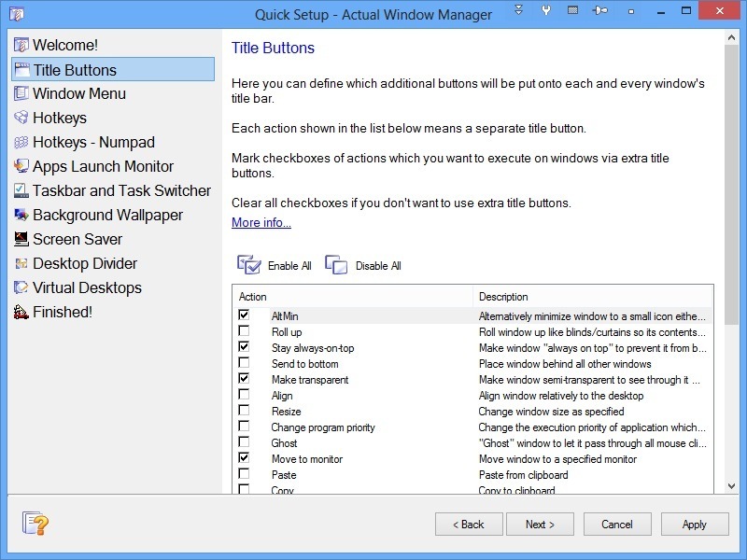Disable the Make transparent action
This screenshot has width=747, height=560.
(245, 380)
